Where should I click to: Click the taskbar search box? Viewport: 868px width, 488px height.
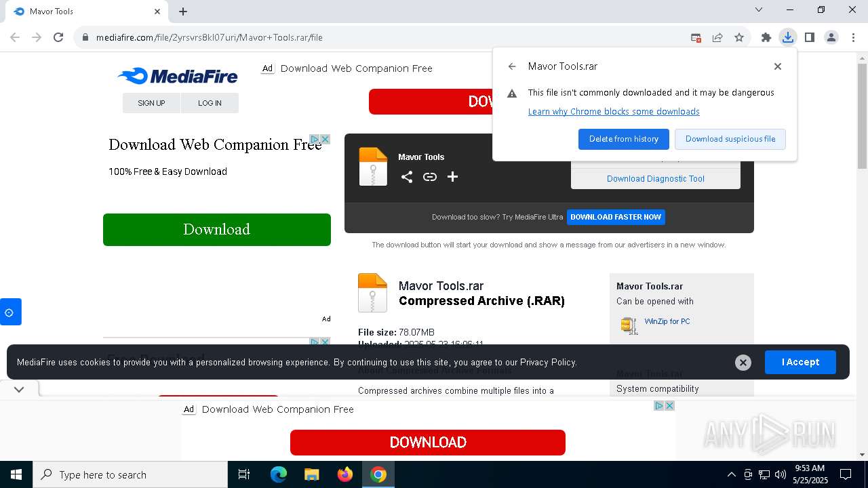130,474
